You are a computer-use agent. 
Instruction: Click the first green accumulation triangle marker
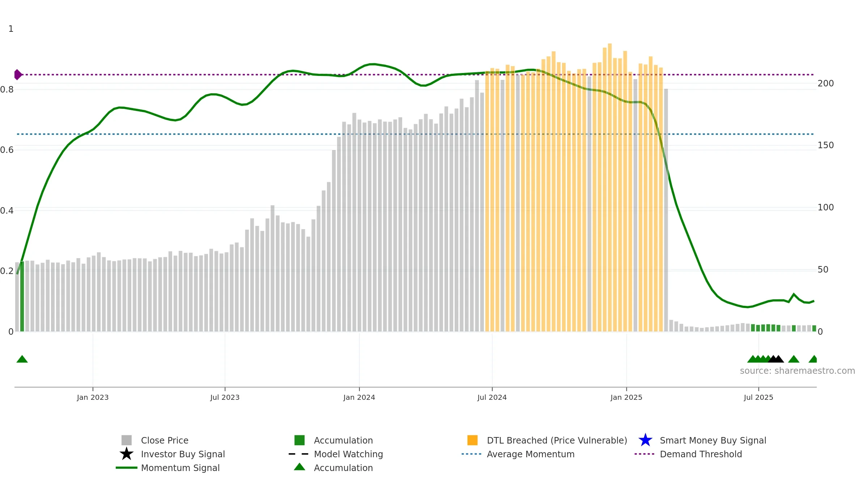click(22, 359)
